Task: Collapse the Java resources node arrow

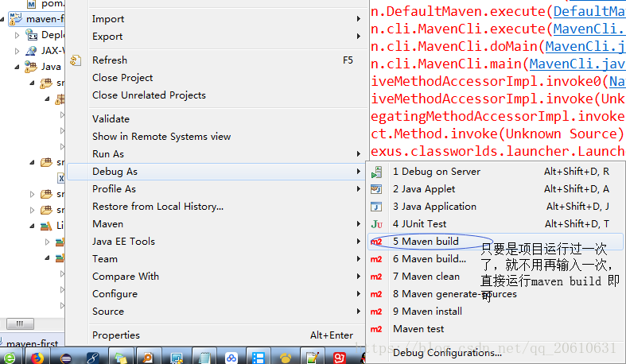Action: click(x=17, y=67)
